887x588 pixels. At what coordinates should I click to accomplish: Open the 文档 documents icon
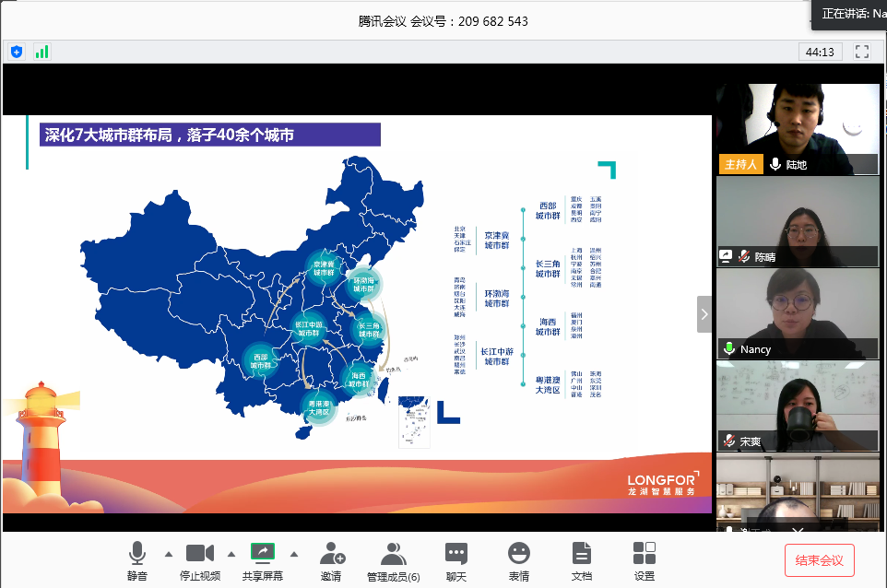click(582, 560)
